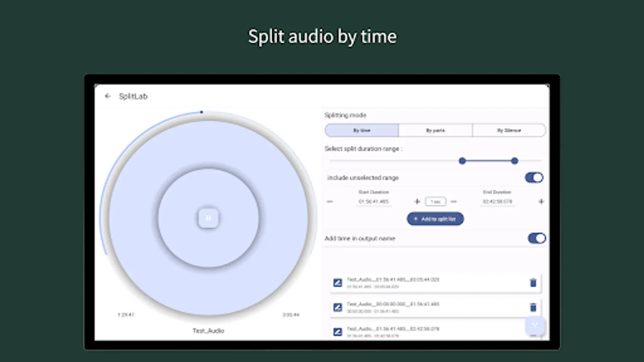Screen dimensions: 644x362
Task: Click the floating split action button
Action: point(535,326)
